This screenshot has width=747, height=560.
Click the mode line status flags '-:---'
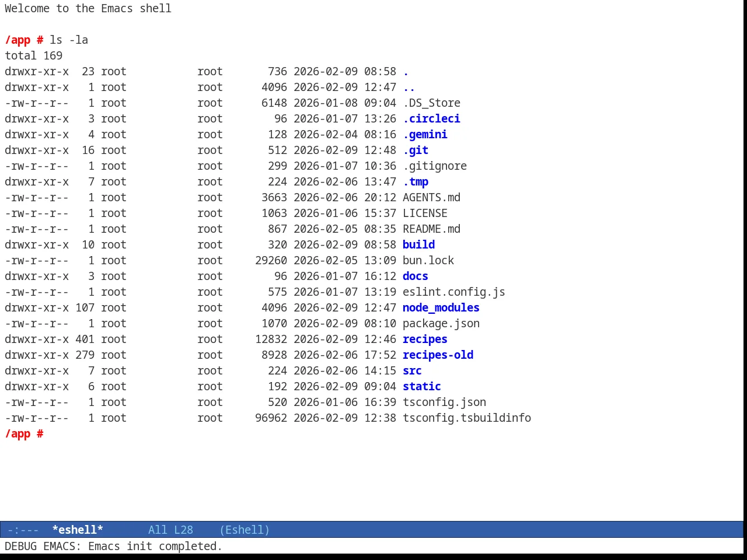tap(23, 530)
